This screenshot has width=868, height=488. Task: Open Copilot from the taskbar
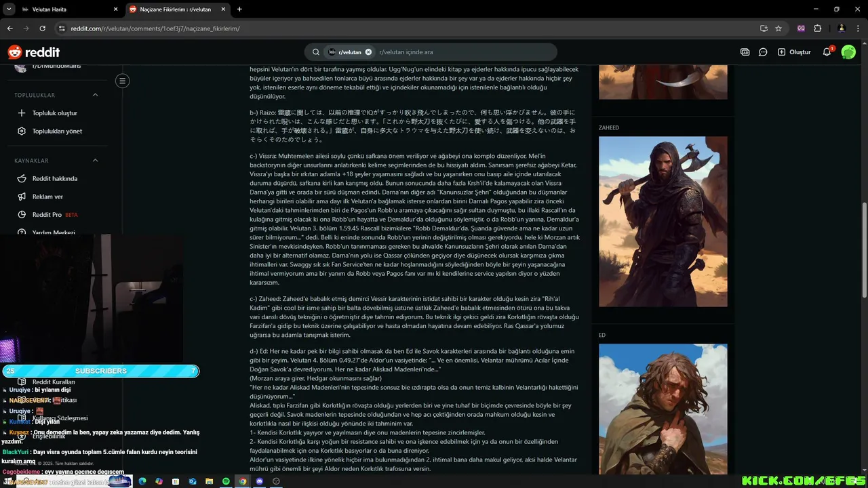tap(159, 481)
